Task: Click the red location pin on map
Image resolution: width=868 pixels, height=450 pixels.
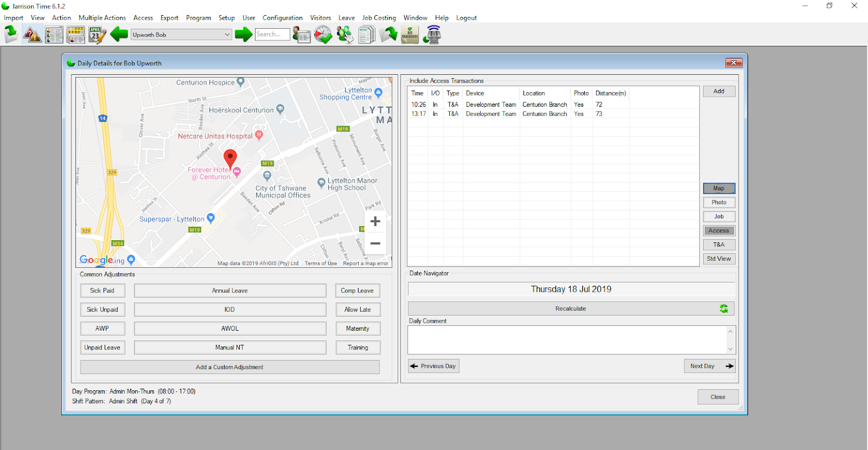Action: pos(230,158)
